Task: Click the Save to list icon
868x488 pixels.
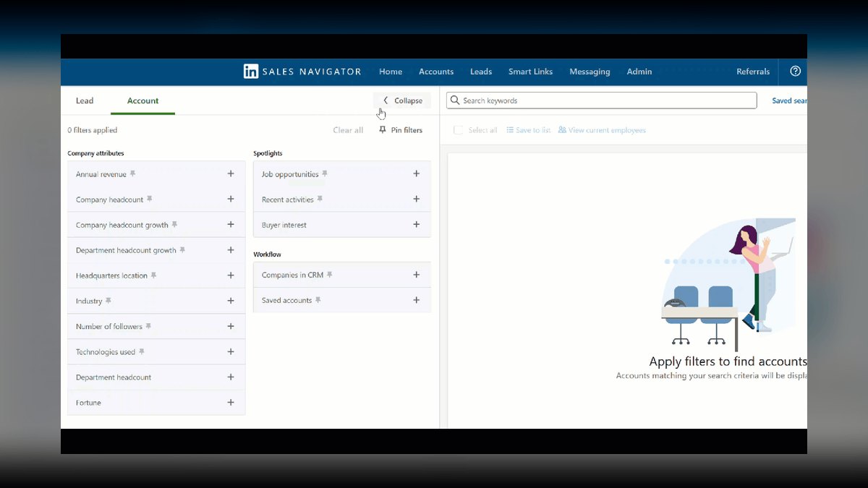Action: pos(510,130)
